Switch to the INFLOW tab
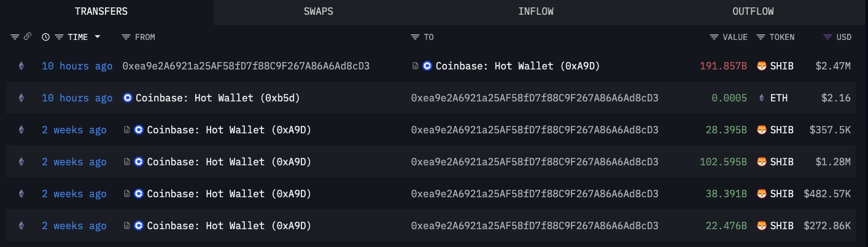Image resolution: width=868 pixels, height=247 pixels. click(x=535, y=12)
